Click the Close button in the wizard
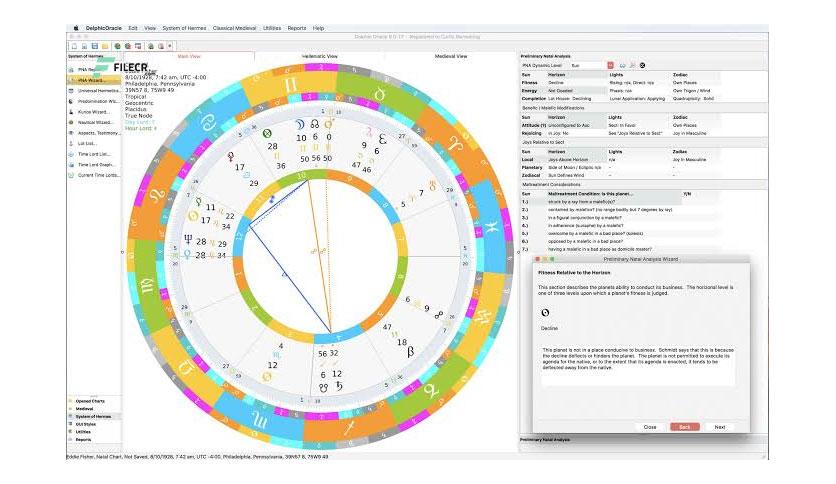The image size is (836, 484). point(650,427)
